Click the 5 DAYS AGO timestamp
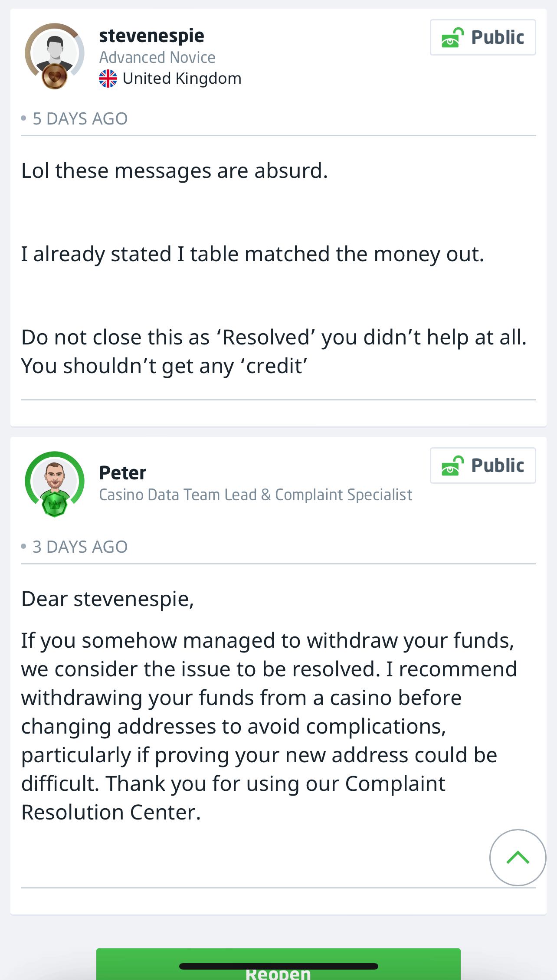The width and height of the screenshot is (557, 980). click(80, 118)
